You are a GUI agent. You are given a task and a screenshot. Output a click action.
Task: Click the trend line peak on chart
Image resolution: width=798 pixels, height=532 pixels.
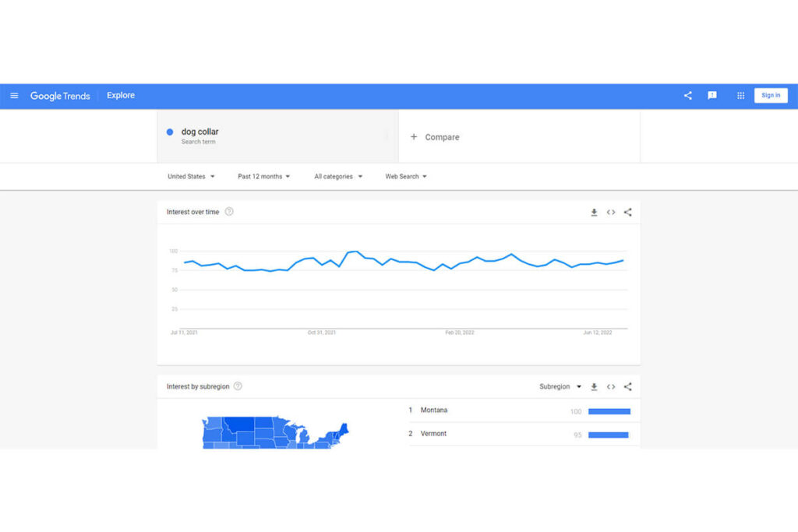tap(357, 252)
